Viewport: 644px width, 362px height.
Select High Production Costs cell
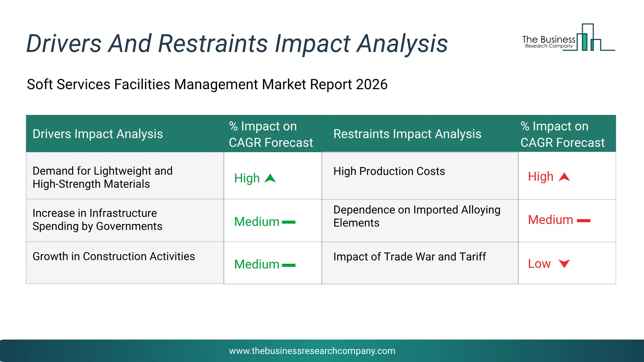pyautogui.click(x=420, y=176)
